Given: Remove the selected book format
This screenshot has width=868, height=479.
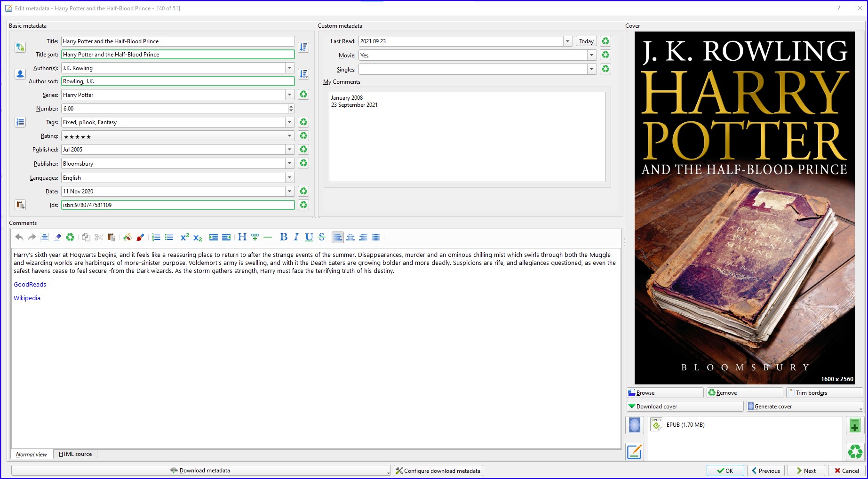Looking at the screenshot, I should [855, 452].
